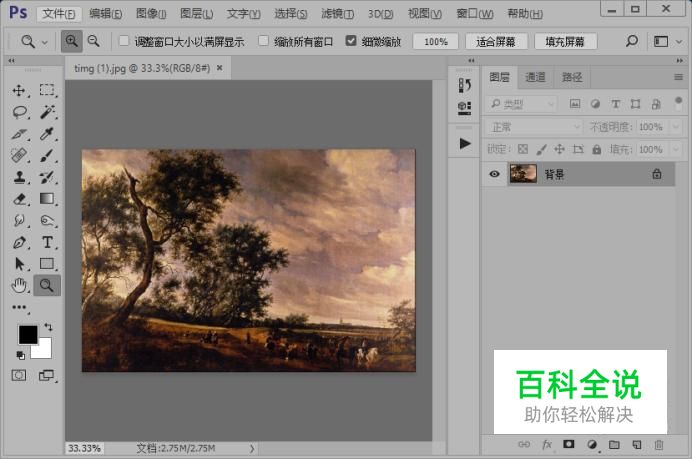Select the Healing Brush tool
Viewport: 692px width, 459px height.
pos(19,155)
